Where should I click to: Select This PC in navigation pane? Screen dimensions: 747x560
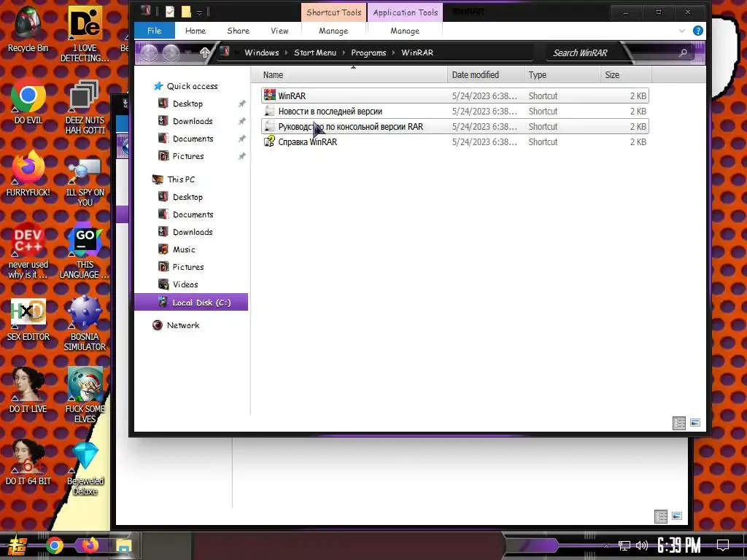pyautogui.click(x=181, y=179)
